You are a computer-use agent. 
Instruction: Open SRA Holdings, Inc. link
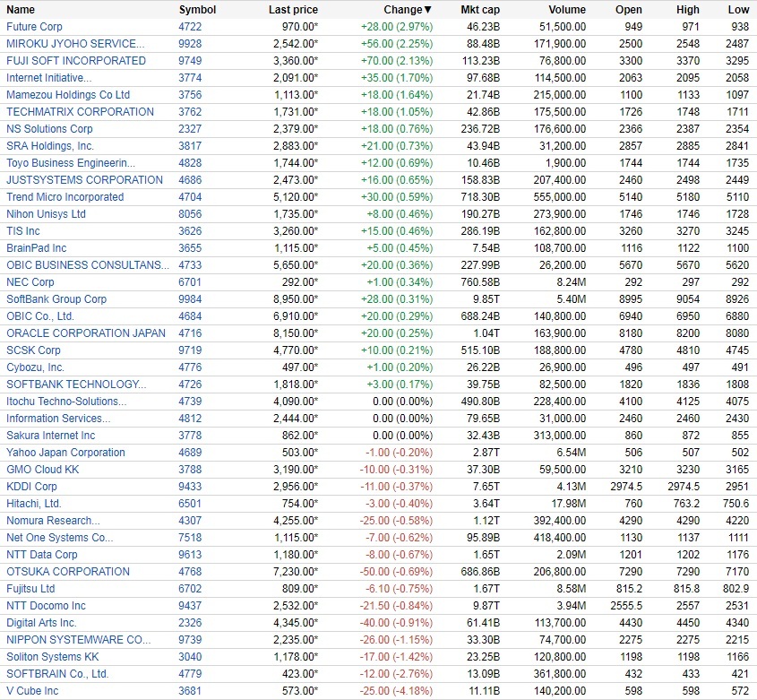coord(50,146)
